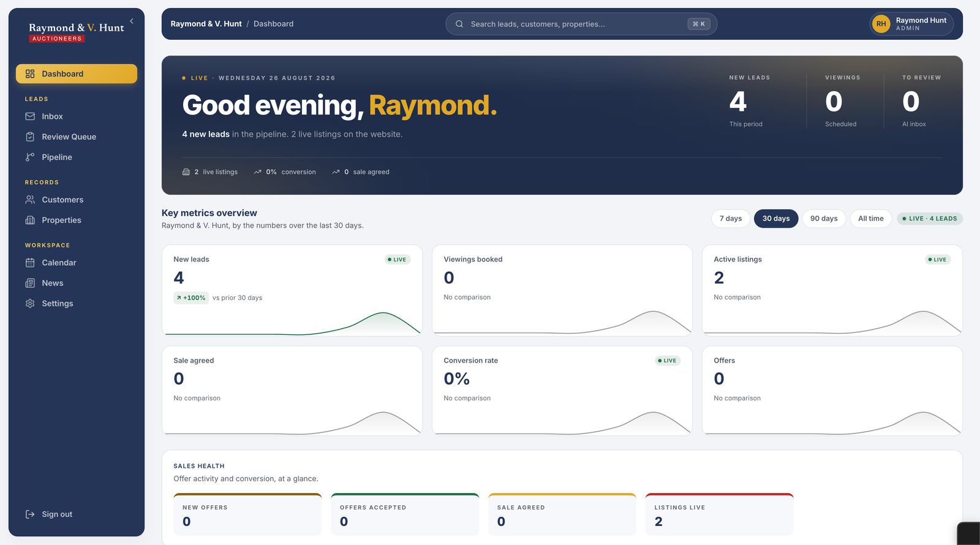
Task: Click the conversion trend arrow icon
Action: (258, 172)
